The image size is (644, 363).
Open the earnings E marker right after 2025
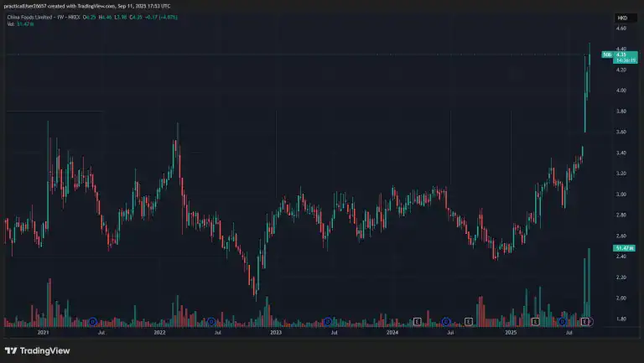click(x=534, y=321)
